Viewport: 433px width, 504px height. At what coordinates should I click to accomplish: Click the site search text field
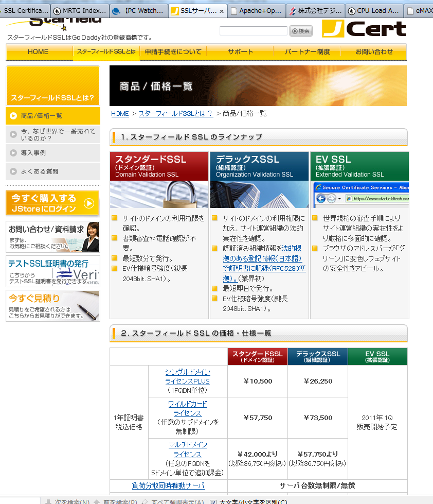(x=253, y=31)
